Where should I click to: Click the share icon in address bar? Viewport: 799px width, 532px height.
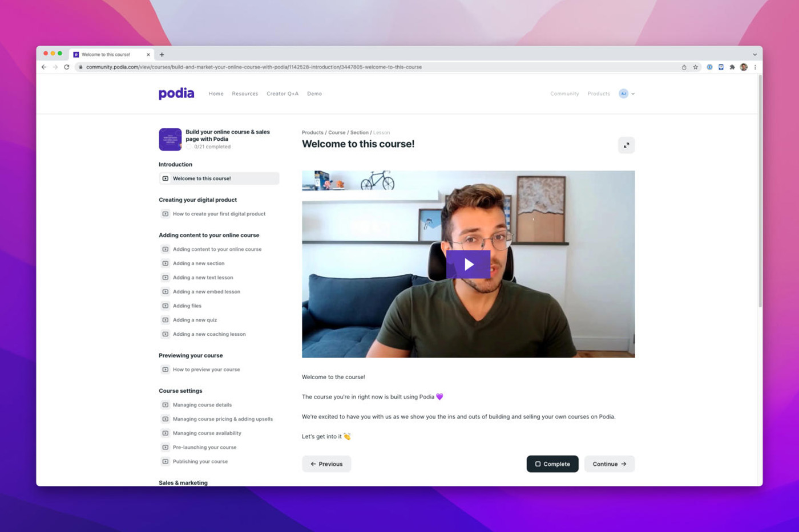point(684,67)
